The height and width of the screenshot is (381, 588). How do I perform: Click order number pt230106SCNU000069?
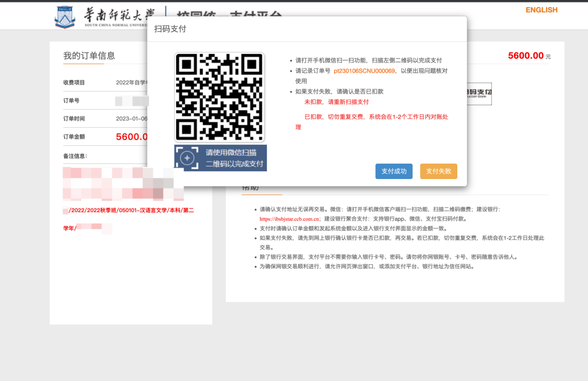[364, 71]
